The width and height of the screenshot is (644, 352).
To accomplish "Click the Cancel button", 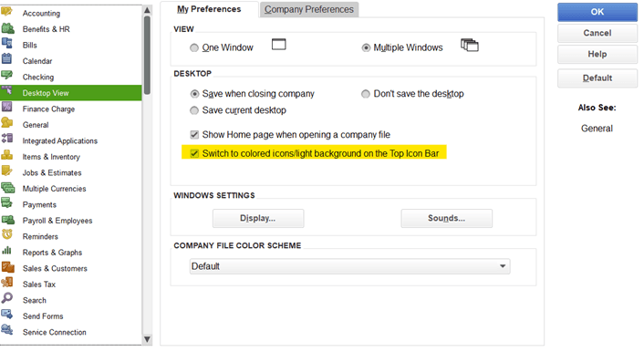I will click(597, 33).
